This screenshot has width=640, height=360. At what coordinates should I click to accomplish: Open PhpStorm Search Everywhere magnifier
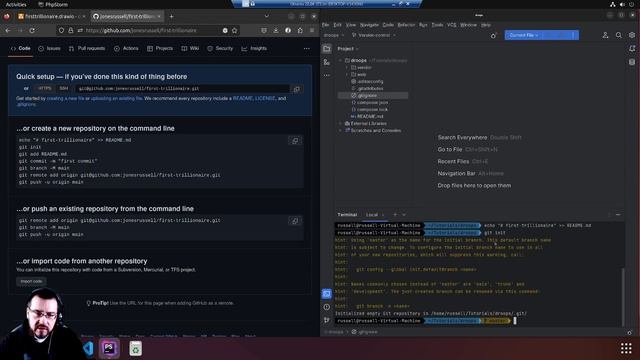click(619, 36)
